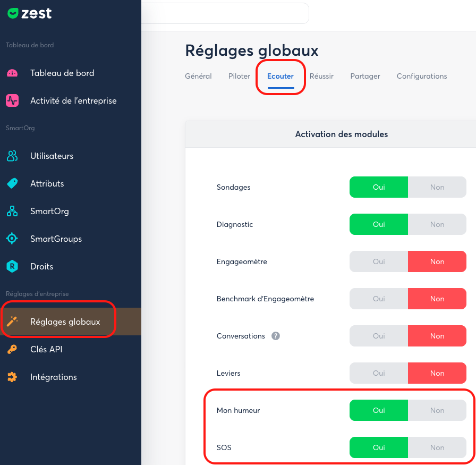Viewport: 476px width, 465px height.
Task: Disable Mon humeur by clicking Non
Action: 437,410
